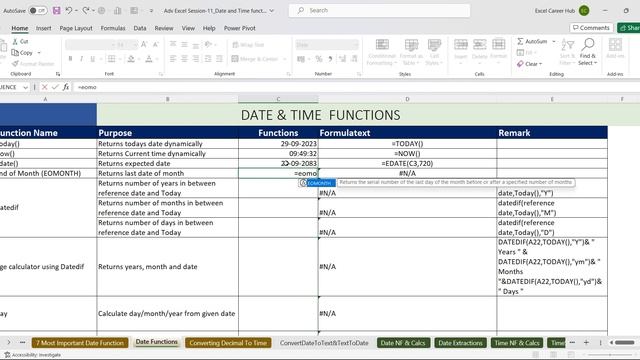This screenshot has width=640, height=360.
Task: Click Cut in the Clipboard group
Action: point(20,42)
